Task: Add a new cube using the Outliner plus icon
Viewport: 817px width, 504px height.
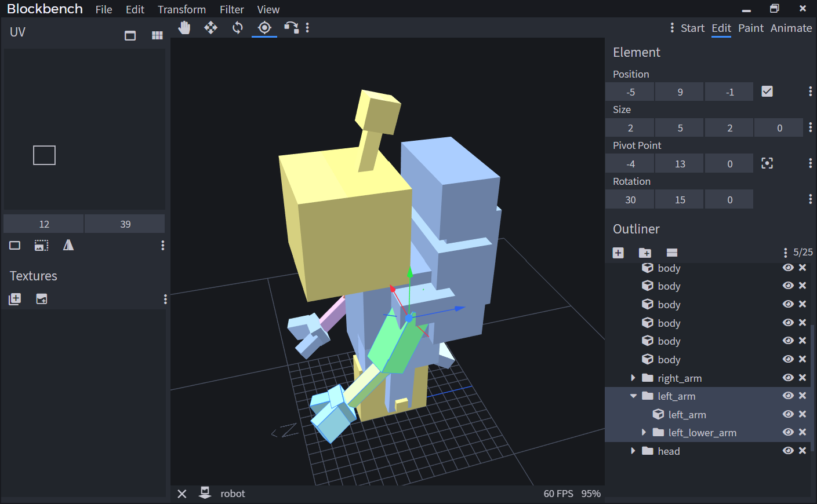Action: click(618, 253)
